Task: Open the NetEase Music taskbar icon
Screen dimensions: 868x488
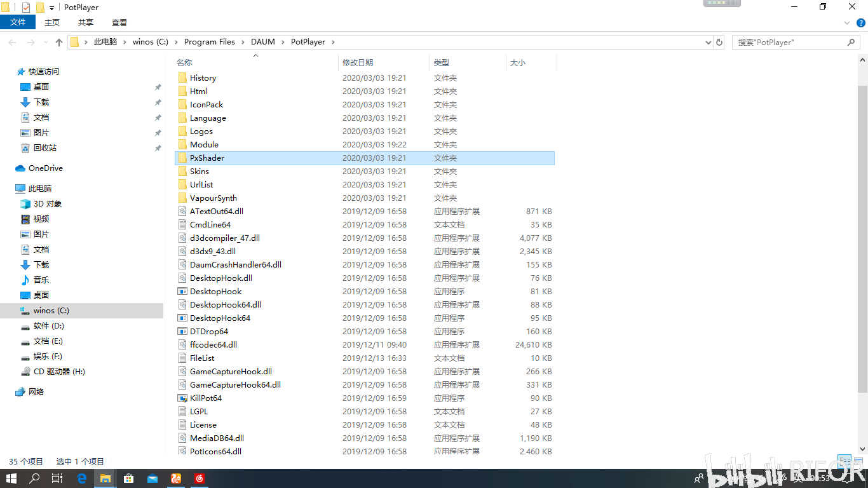Action: pyautogui.click(x=200, y=478)
